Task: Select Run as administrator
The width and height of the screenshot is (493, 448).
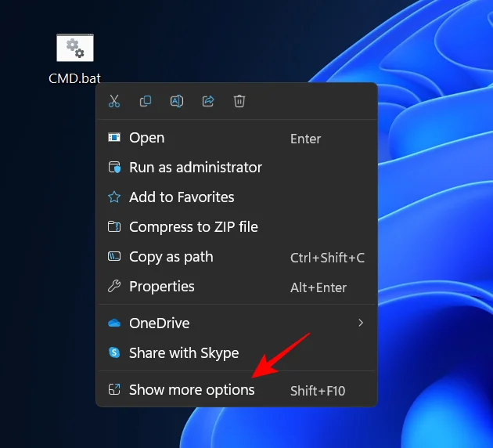Action: tap(236, 168)
